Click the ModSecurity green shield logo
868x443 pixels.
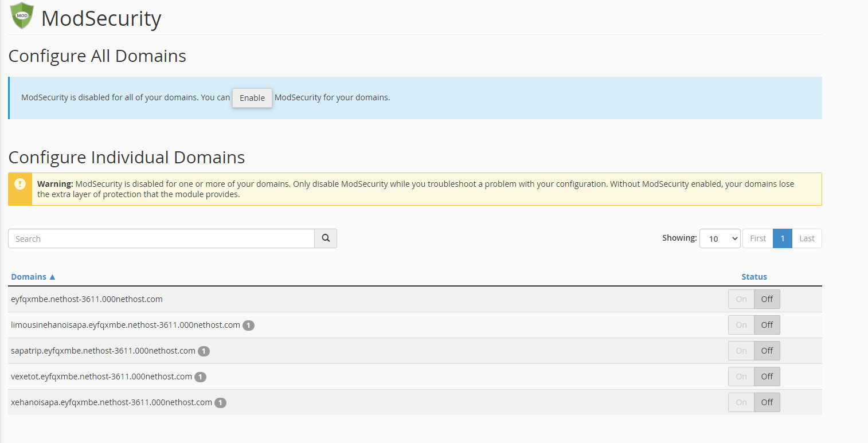click(22, 16)
